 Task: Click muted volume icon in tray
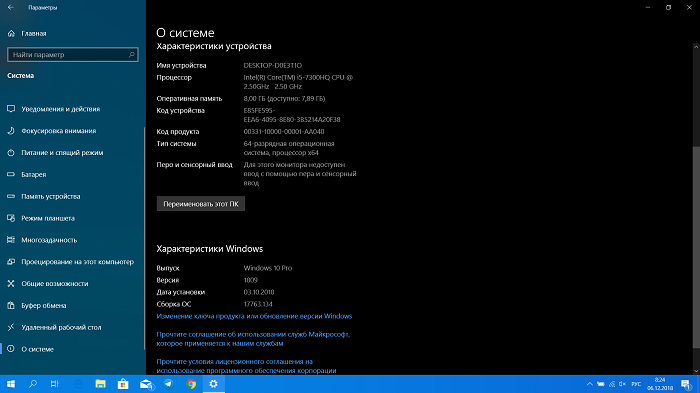[x=622, y=384]
